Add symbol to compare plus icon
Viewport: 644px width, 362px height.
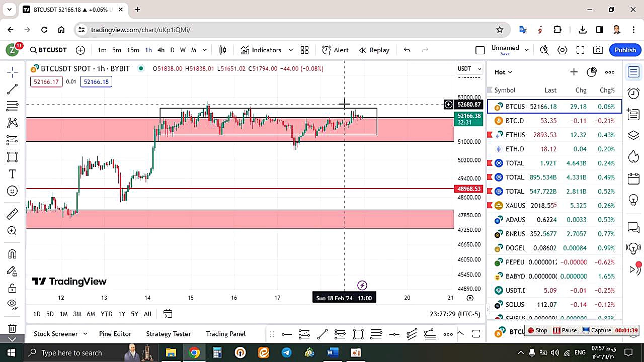[80, 50]
